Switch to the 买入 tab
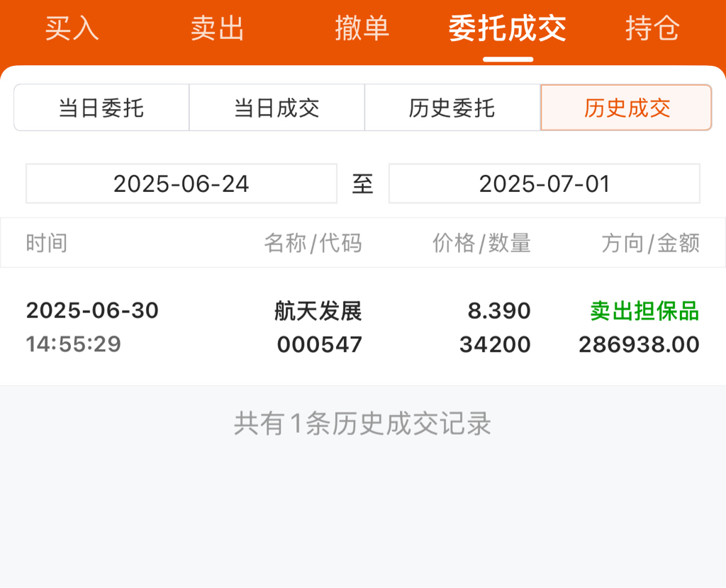 (x=72, y=28)
